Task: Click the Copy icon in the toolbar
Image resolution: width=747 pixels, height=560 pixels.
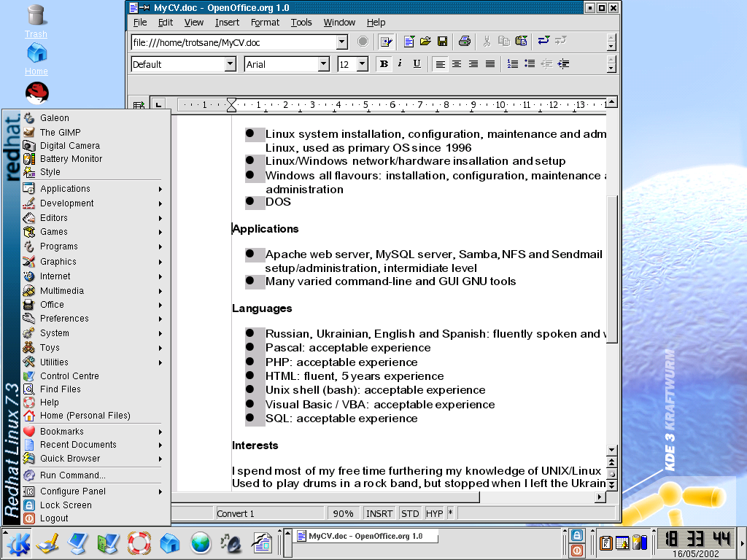Action: pyautogui.click(x=503, y=42)
